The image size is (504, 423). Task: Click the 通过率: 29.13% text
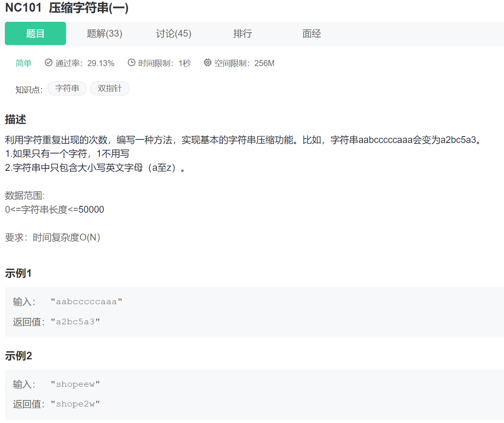click(85, 63)
